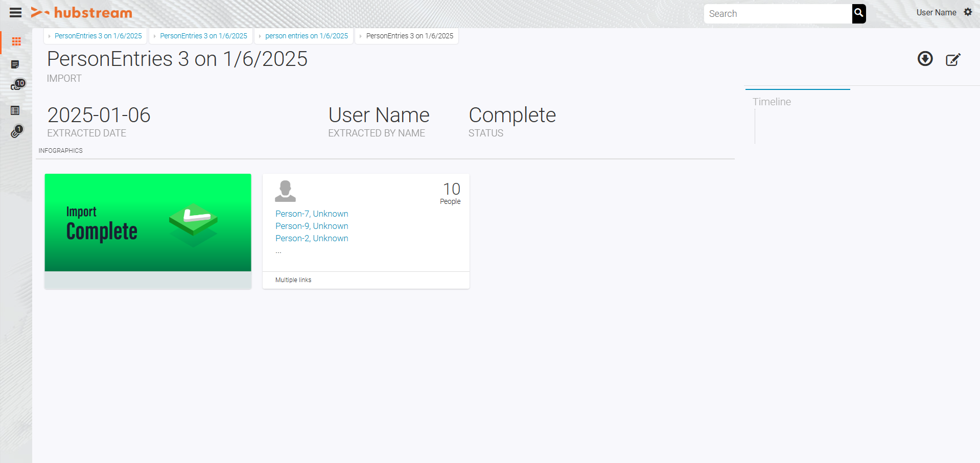Select the dashboard grid icon in sidebar
Image resolution: width=980 pixels, height=463 pixels.
pos(16,42)
